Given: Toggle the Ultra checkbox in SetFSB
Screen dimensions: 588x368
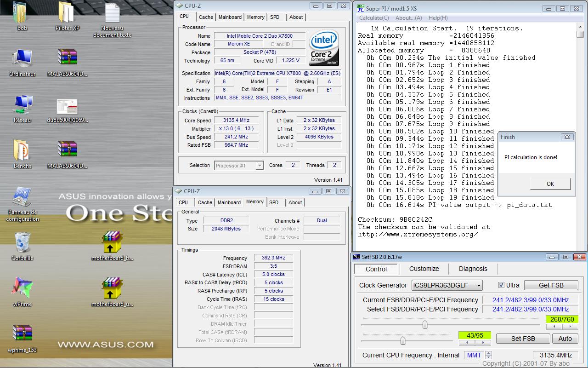Looking at the screenshot, I should coord(501,285).
